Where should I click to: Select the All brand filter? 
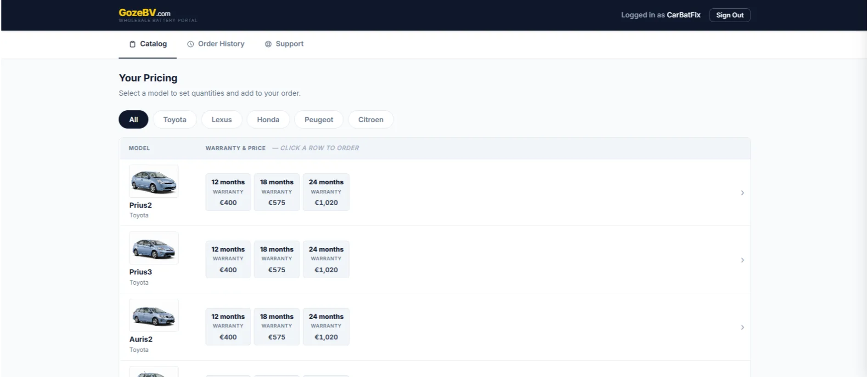[x=134, y=120]
